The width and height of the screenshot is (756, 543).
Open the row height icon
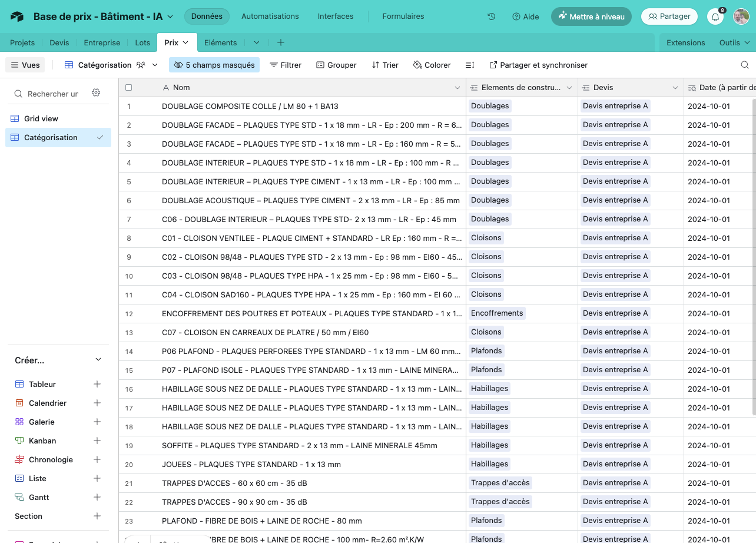pos(469,65)
